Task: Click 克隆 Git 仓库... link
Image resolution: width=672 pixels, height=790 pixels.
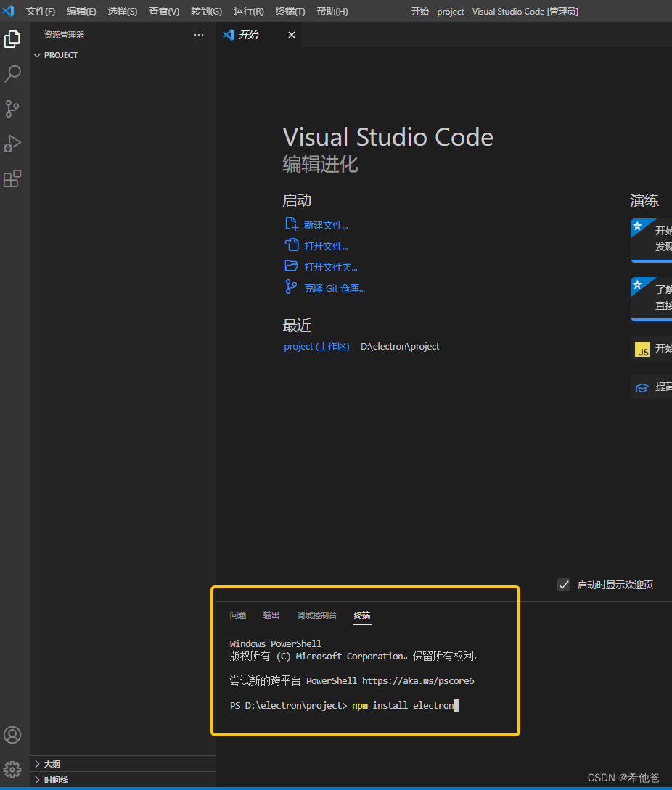Action: [x=334, y=288]
